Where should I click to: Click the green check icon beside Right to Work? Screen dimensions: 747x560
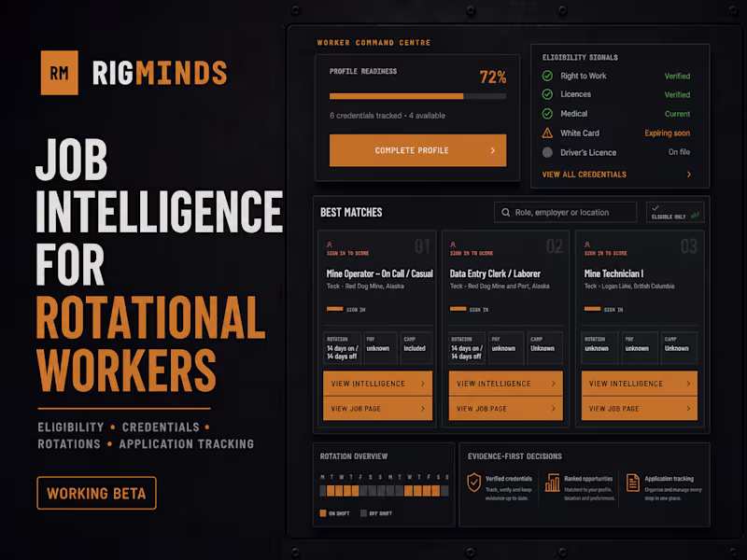pyautogui.click(x=547, y=76)
